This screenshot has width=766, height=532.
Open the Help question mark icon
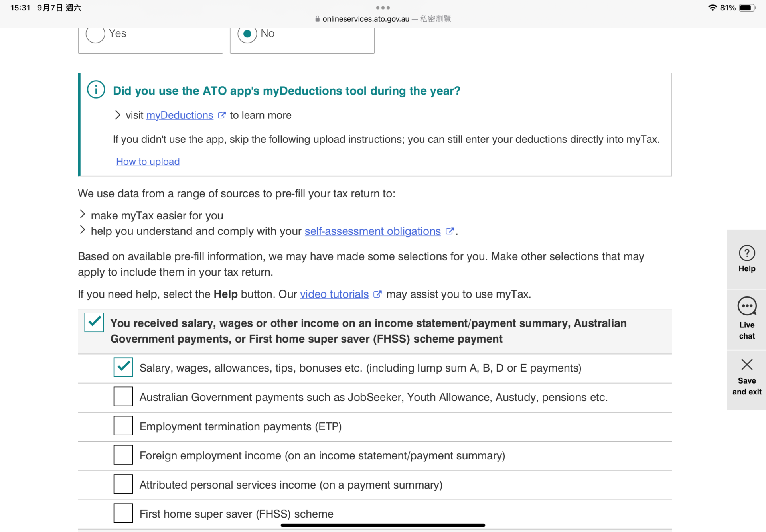[x=746, y=253]
